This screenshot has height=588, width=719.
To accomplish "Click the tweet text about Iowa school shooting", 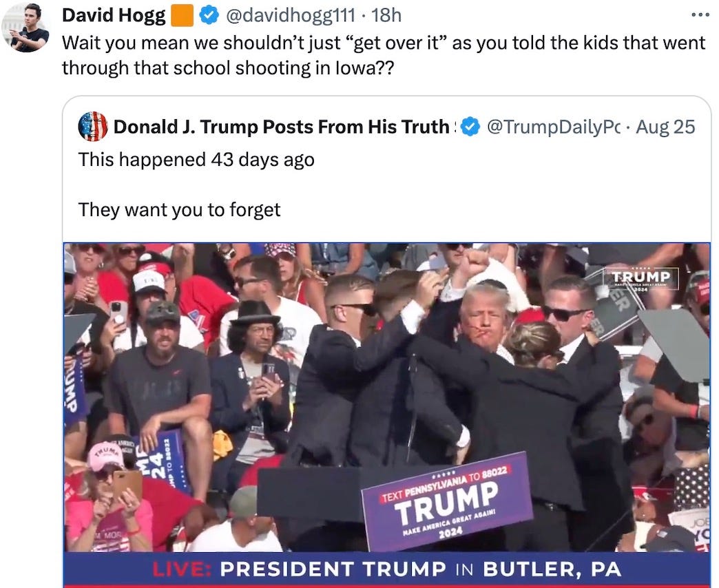I will pos(384,56).
